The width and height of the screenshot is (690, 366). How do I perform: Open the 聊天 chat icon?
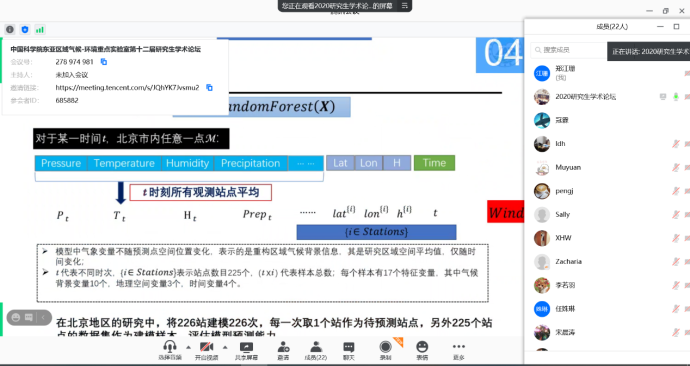pos(349,351)
